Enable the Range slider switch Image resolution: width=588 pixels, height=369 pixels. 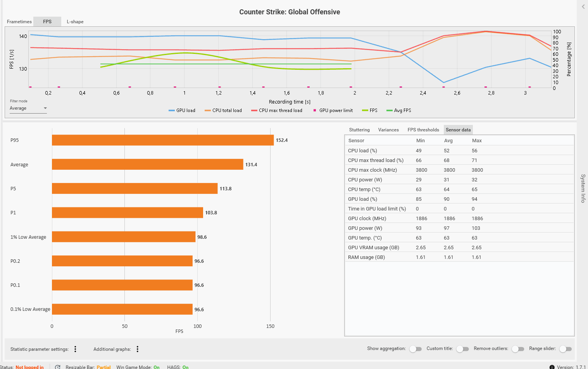point(566,349)
